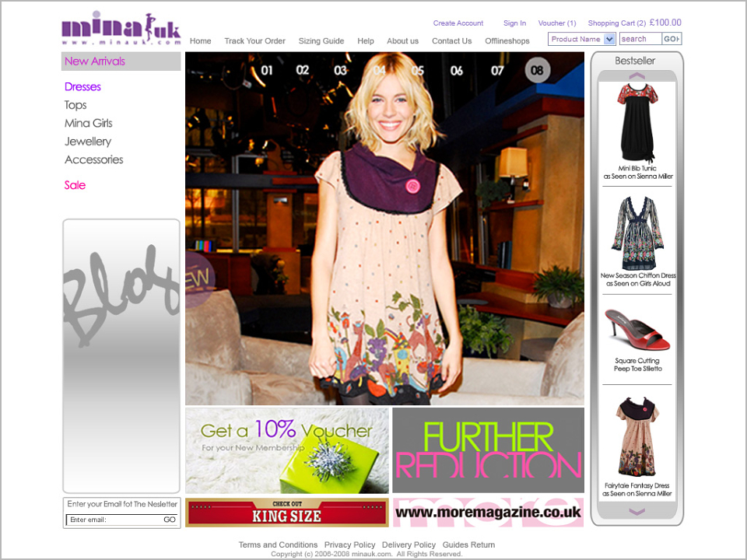Show slide 06 in the banner
Screen dimensions: 747x560
pos(457,71)
